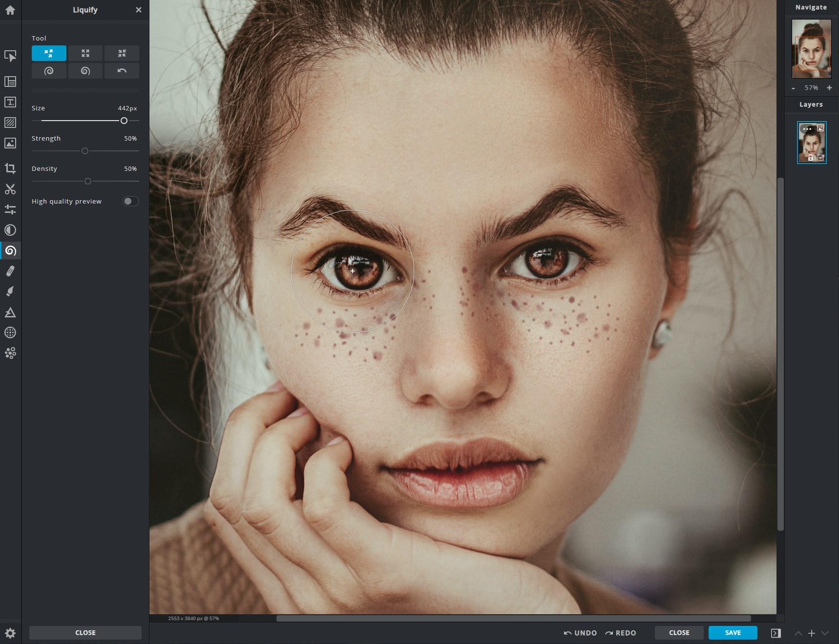The image size is (839, 644).
Task: Enable High quality preview
Action: click(x=130, y=201)
